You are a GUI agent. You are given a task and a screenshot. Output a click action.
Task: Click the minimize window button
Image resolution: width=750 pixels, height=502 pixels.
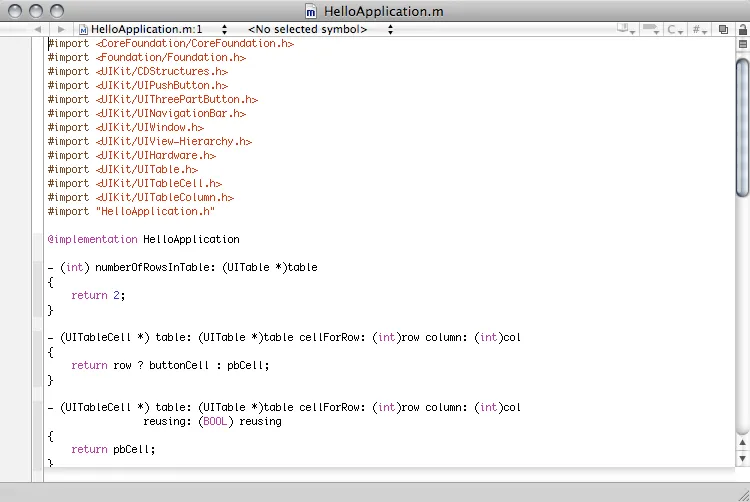click(x=36, y=11)
